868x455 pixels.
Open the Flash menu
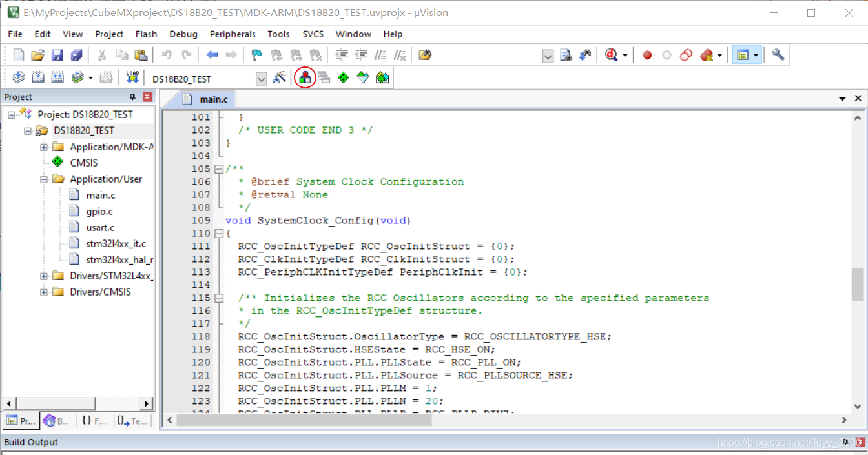coord(146,34)
